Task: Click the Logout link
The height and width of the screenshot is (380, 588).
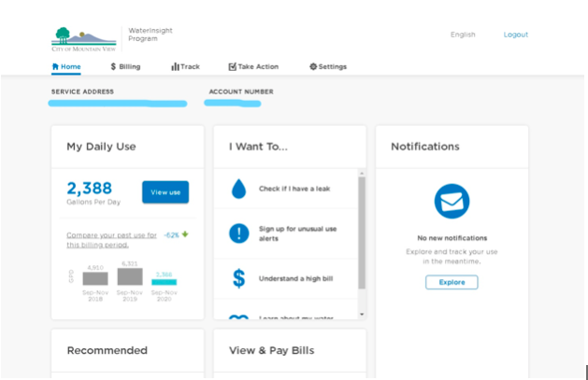Action: [x=516, y=35]
